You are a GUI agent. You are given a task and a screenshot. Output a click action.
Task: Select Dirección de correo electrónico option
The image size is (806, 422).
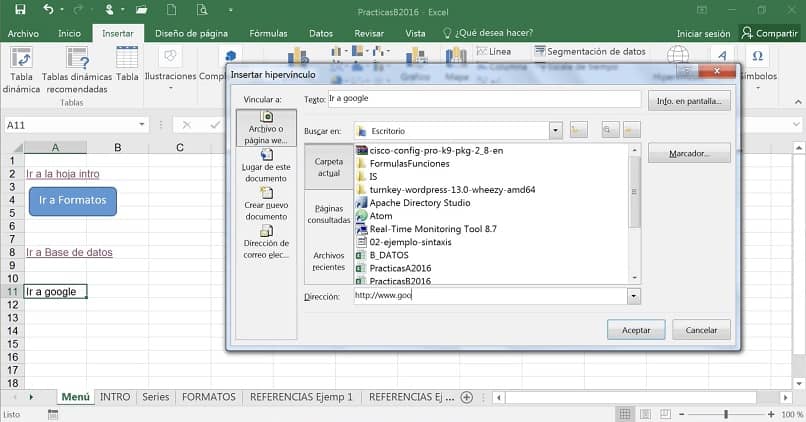pyautogui.click(x=266, y=242)
